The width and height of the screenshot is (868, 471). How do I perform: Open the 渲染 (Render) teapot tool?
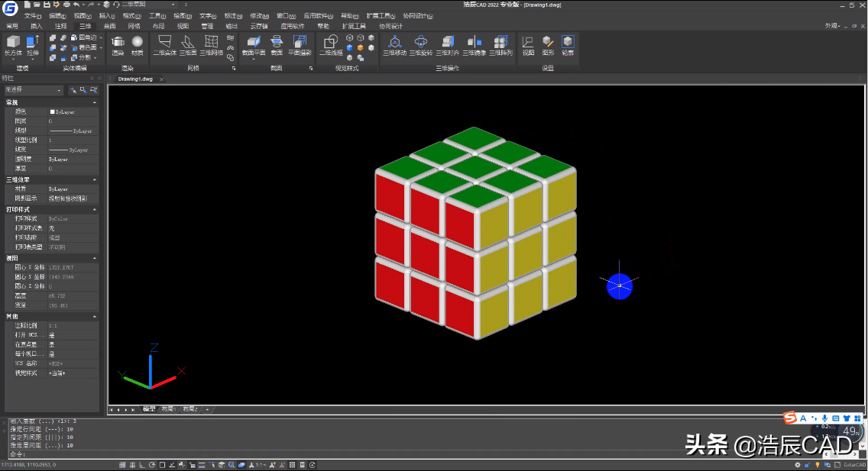tap(118, 45)
